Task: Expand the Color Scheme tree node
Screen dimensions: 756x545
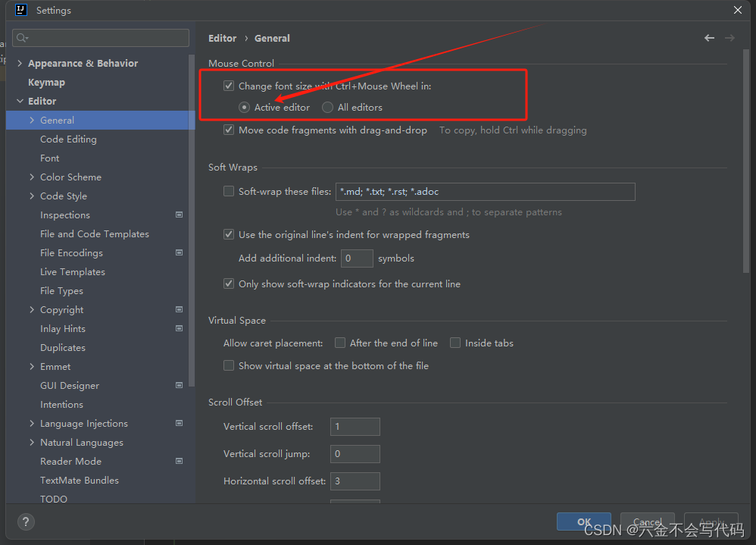Action: (30, 177)
